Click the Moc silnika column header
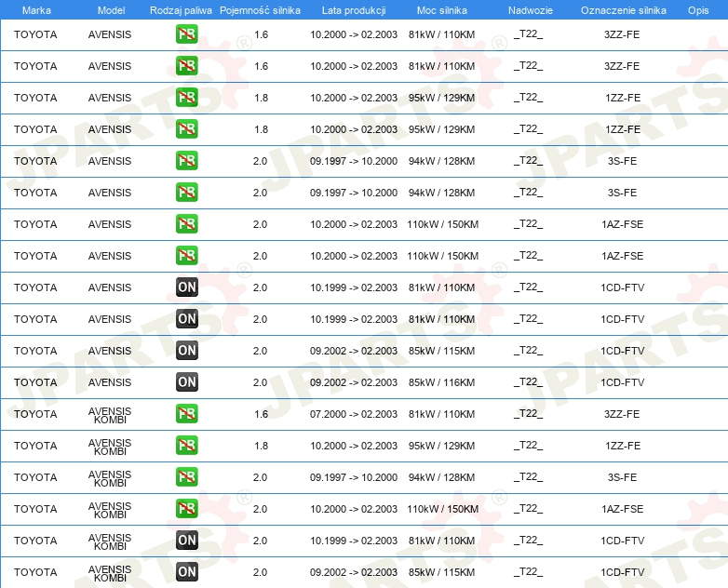The height and width of the screenshot is (588, 728). click(x=442, y=10)
